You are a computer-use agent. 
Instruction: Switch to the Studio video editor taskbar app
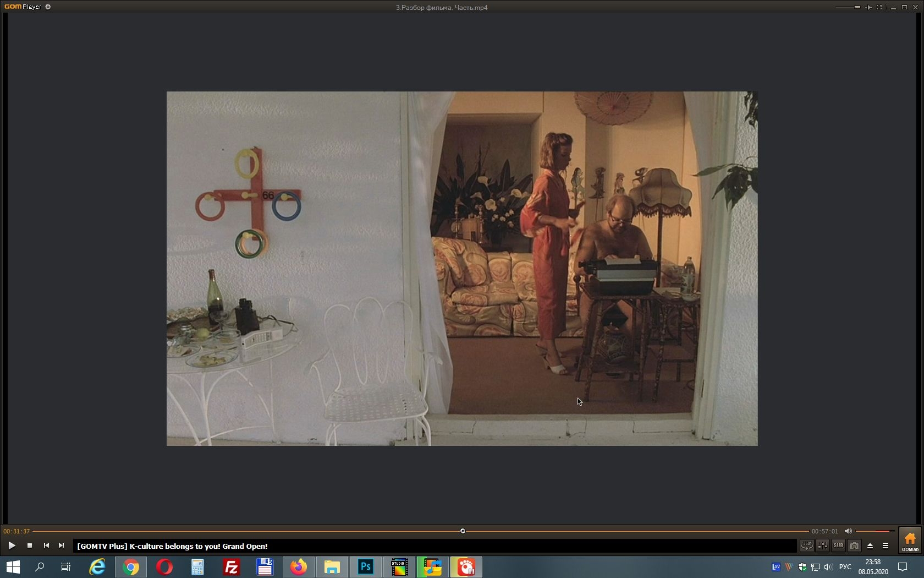tap(399, 567)
